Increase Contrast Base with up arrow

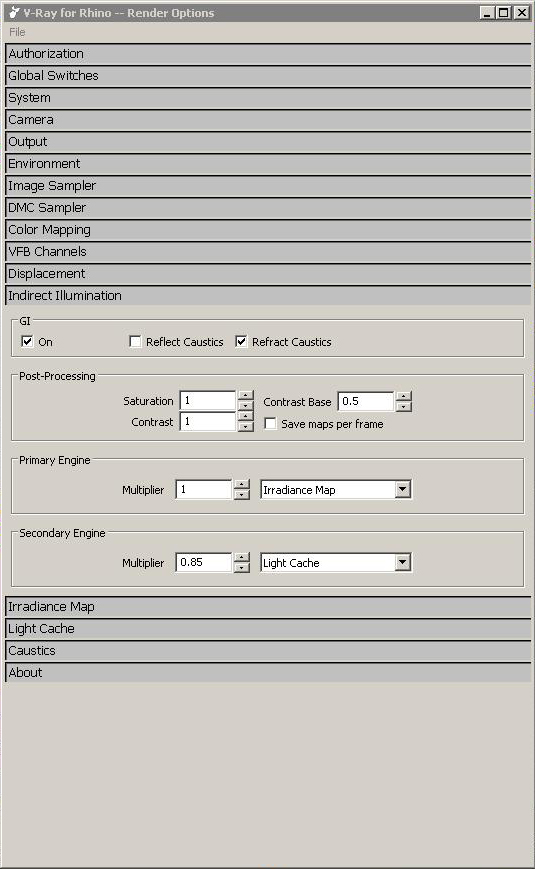click(404, 396)
